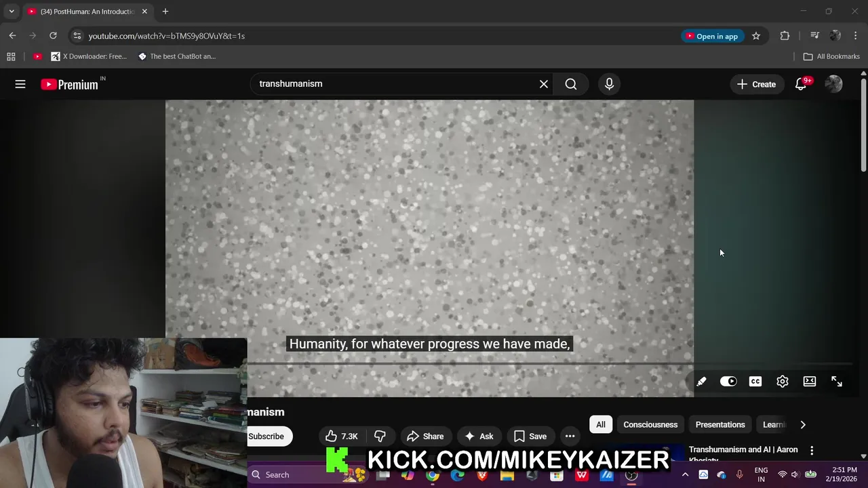View site information icon in address bar
Viewport: 868px width, 488px height.
(x=77, y=36)
